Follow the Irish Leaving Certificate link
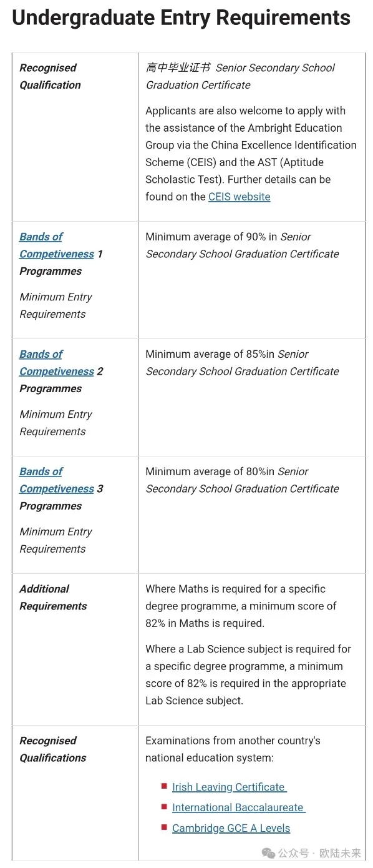The width and height of the screenshot is (373, 868). pos(230,787)
